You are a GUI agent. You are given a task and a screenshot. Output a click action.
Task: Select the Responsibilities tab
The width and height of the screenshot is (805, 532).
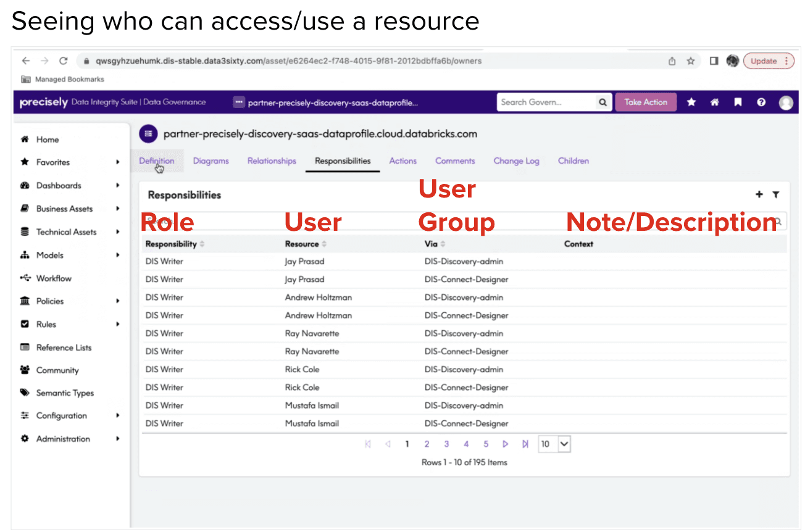tap(343, 161)
